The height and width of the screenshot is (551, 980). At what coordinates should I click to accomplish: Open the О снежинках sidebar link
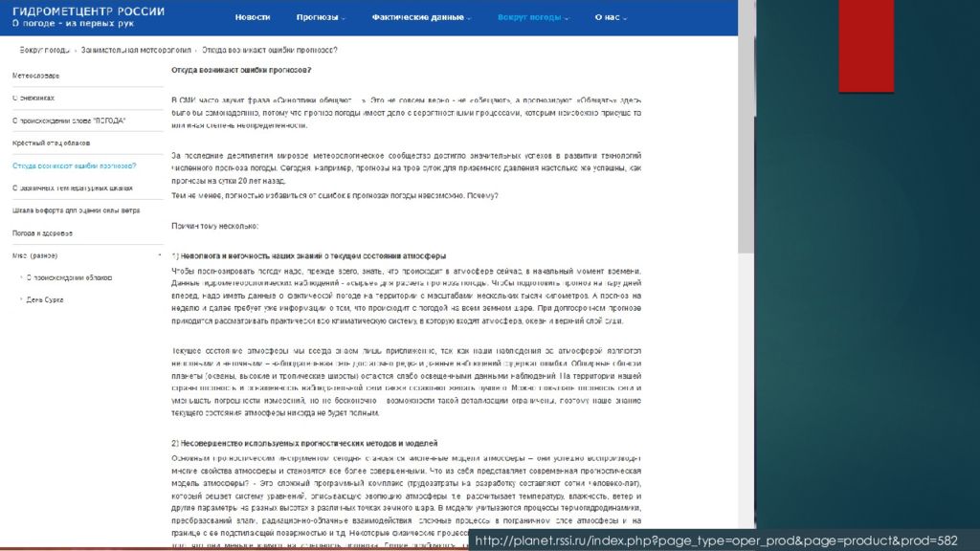tap(33, 99)
